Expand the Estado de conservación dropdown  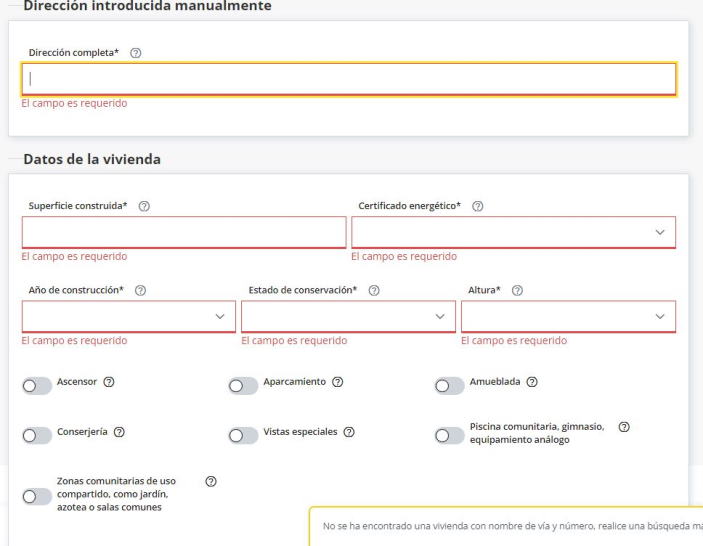pyautogui.click(x=348, y=316)
